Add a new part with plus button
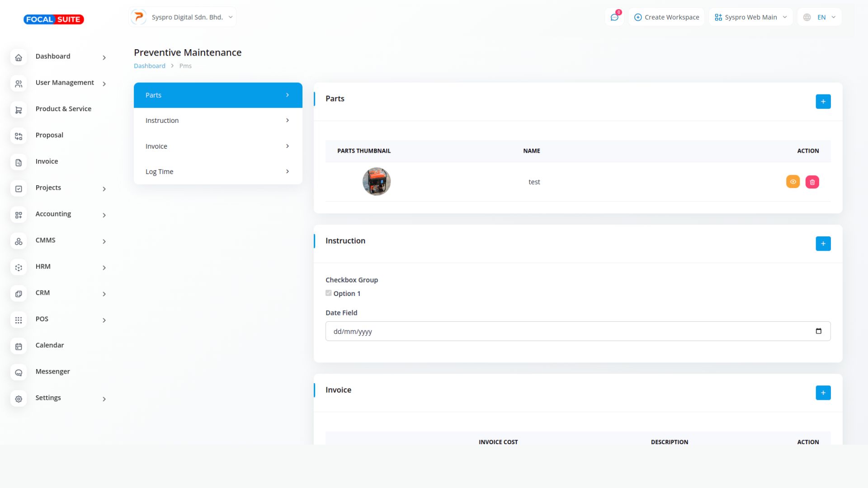The image size is (868, 488). pos(823,102)
